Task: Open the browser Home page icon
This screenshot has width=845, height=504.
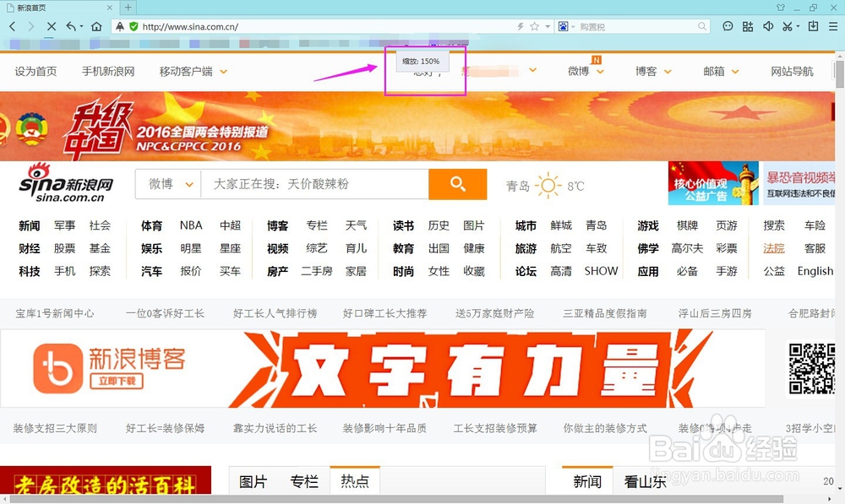Action: [95, 26]
